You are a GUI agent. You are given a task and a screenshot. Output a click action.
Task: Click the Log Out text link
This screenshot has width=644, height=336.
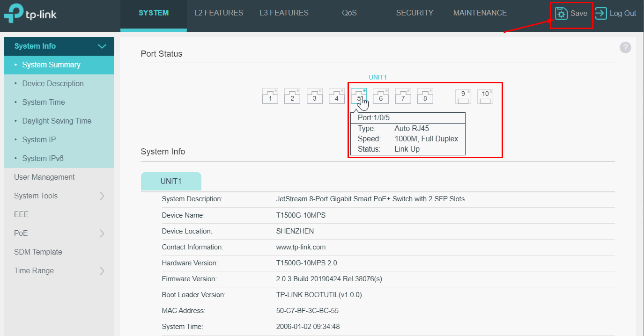pos(623,14)
